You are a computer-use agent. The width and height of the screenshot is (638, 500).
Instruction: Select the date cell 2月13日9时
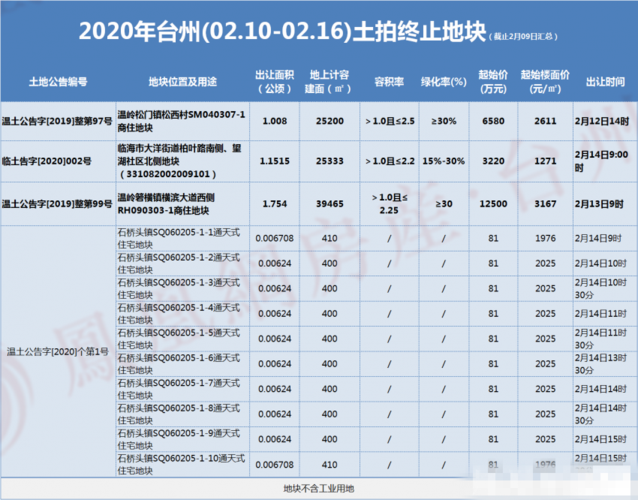tap(606, 203)
